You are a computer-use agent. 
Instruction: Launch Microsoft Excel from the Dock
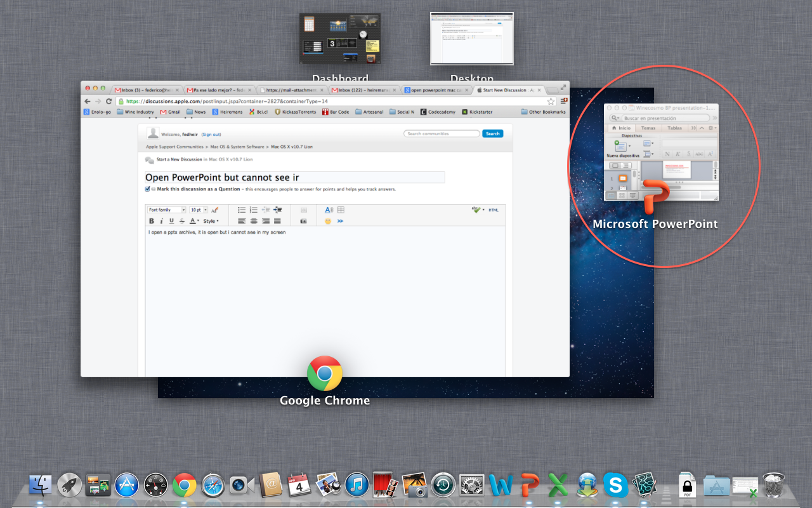[x=558, y=486]
